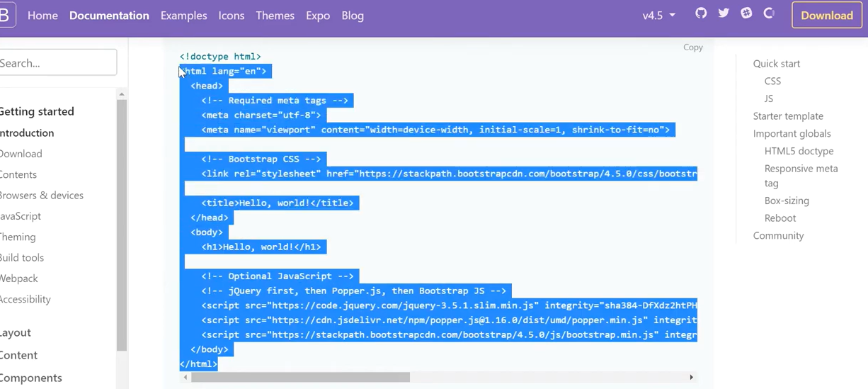Expand the Getting started section
The height and width of the screenshot is (389, 868).
coord(37,111)
